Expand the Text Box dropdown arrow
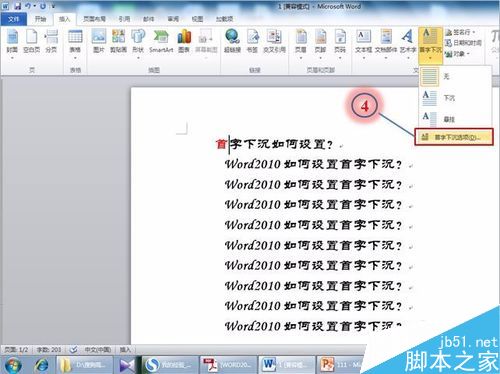This screenshot has height=374, width=500. [363, 58]
